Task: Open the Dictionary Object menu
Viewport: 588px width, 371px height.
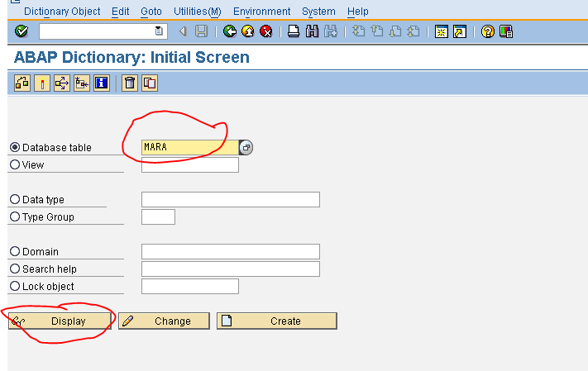Action: [62, 12]
